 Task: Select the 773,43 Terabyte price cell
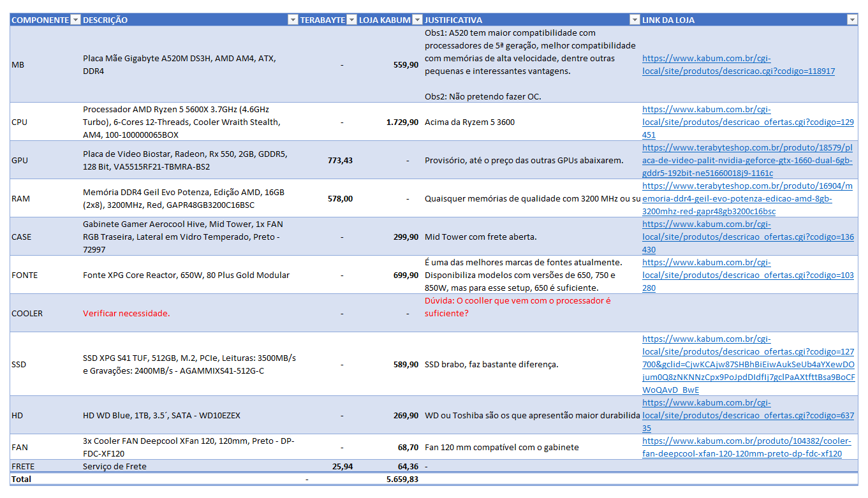[x=328, y=160]
